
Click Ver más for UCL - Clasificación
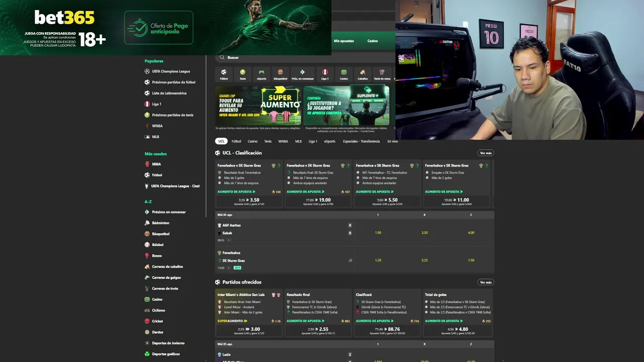click(486, 153)
